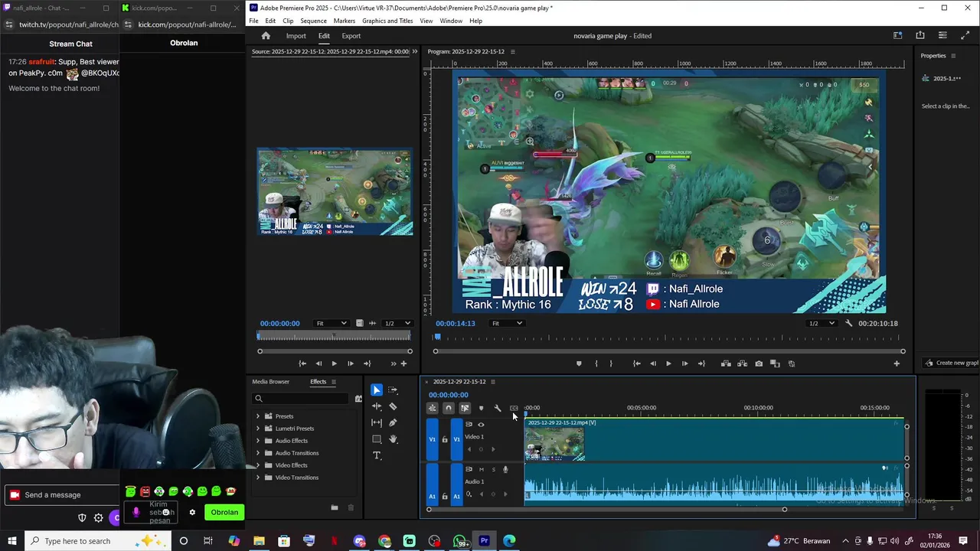Solo Audio 1 track

coord(493,469)
